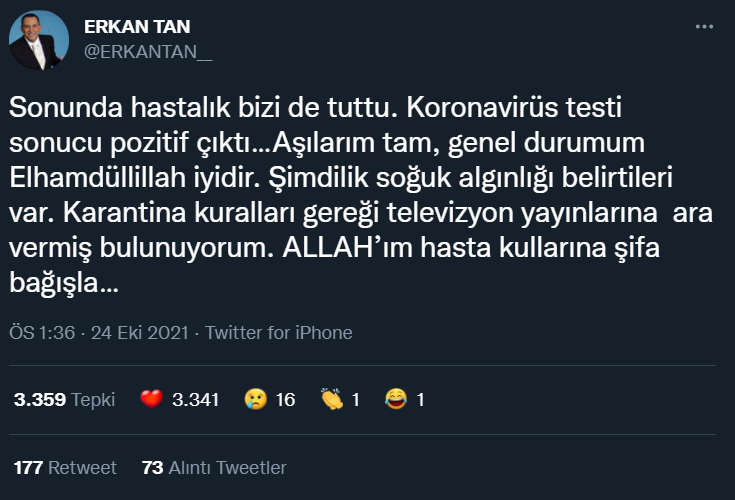Click the @ERKANTAN__ handle
This screenshot has width=735, height=500.
(148, 52)
